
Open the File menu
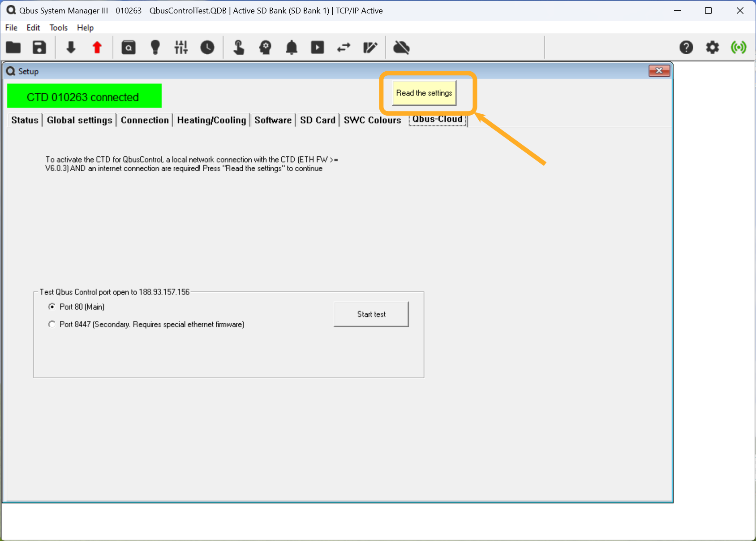click(11, 27)
